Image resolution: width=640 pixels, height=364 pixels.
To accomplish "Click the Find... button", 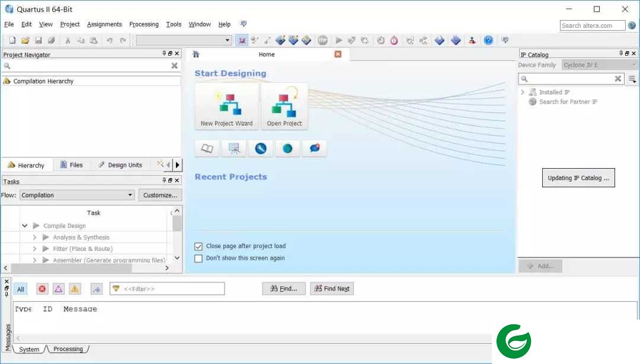I will point(284,289).
